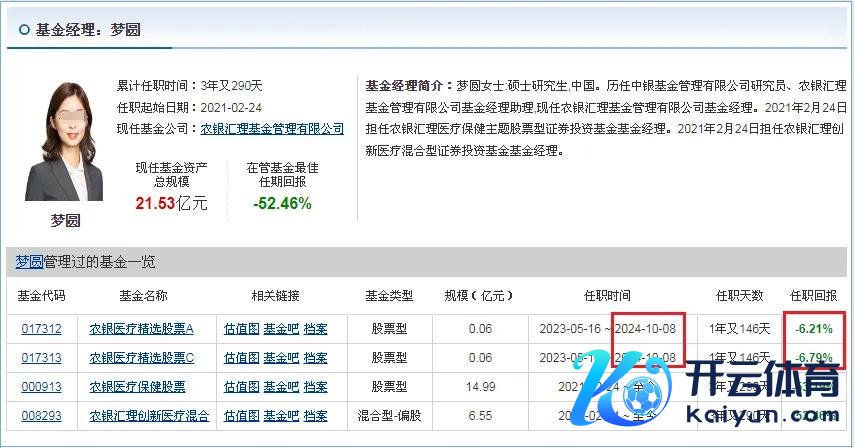Image resolution: width=855 pixels, height=448 pixels.
Task: Click the circle bullet icon beside 基金经理 header
Action: pos(23,30)
